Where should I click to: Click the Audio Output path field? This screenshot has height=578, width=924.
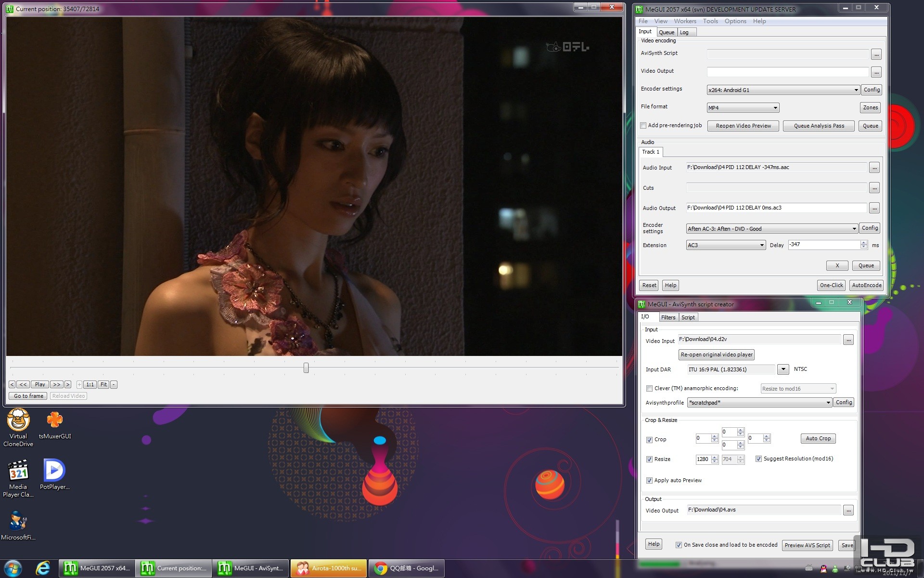coord(776,208)
